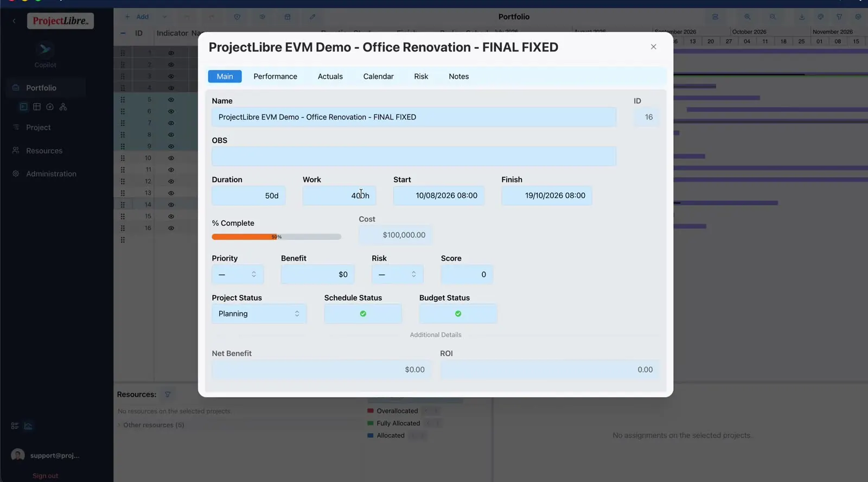Screen dimensions: 868x482
Task: Click the zoom in magnifier in Portfolio toolbar
Action: point(748,17)
